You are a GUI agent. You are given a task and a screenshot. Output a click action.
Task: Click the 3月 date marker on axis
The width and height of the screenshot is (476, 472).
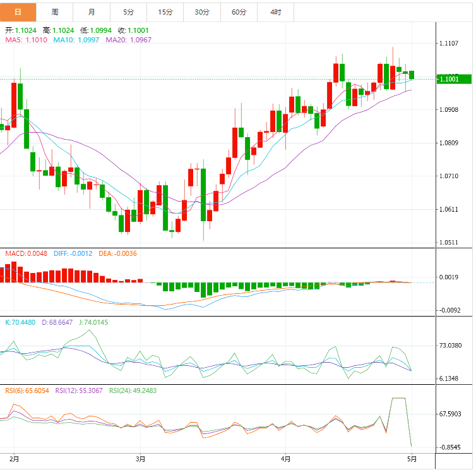click(x=140, y=458)
